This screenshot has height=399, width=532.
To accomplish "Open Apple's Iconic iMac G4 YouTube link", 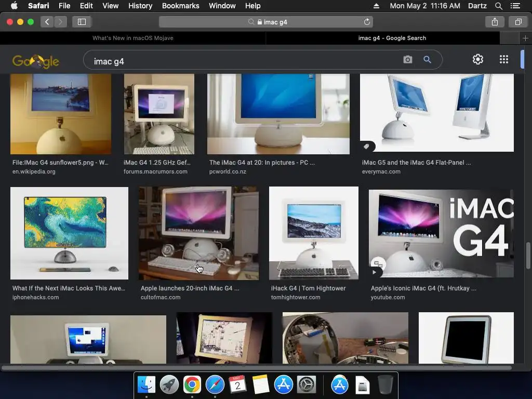I will (x=423, y=288).
